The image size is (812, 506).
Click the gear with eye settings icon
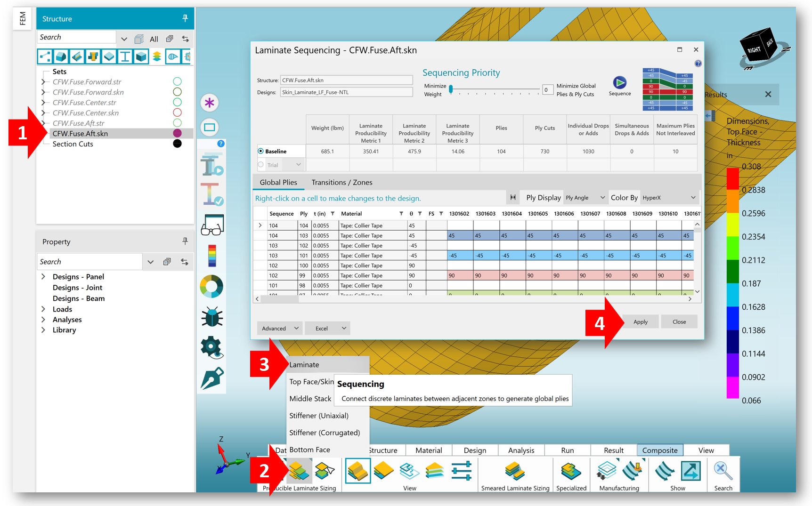(211, 347)
